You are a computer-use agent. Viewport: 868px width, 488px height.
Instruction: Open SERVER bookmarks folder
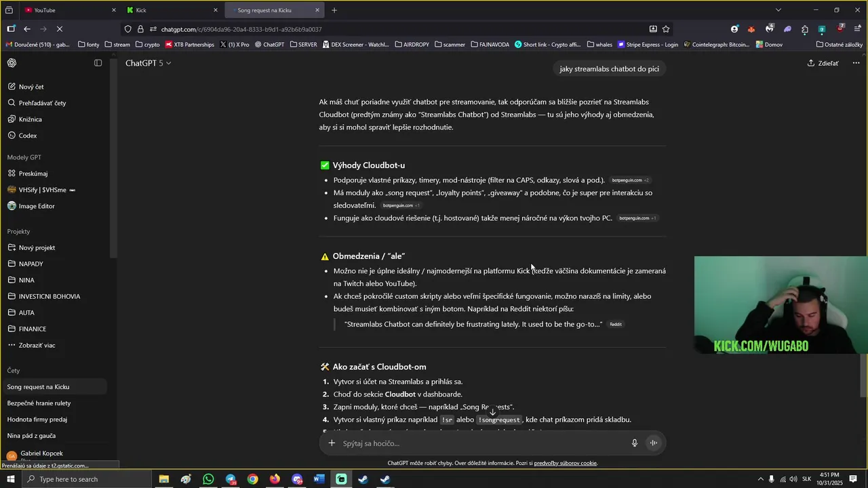coord(303,45)
